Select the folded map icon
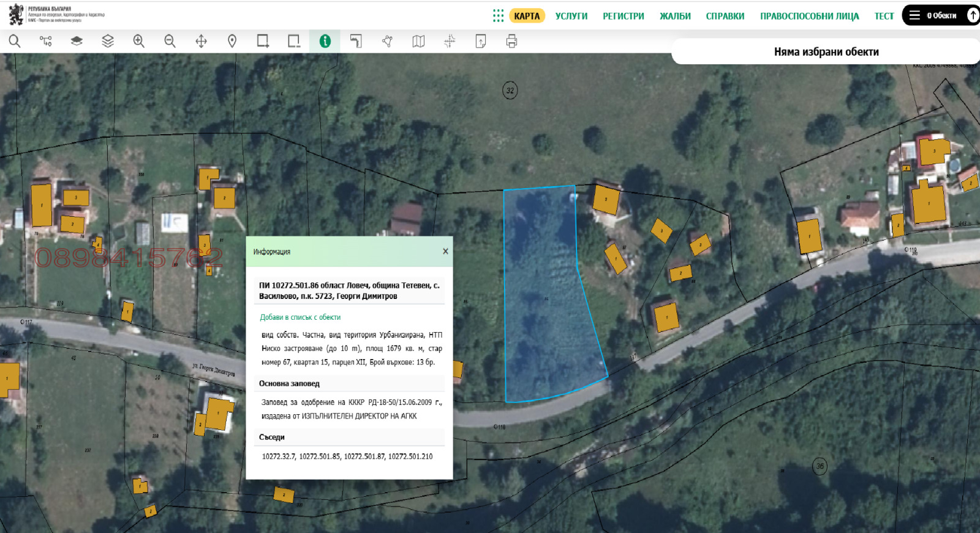The image size is (980, 533). tap(418, 41)
